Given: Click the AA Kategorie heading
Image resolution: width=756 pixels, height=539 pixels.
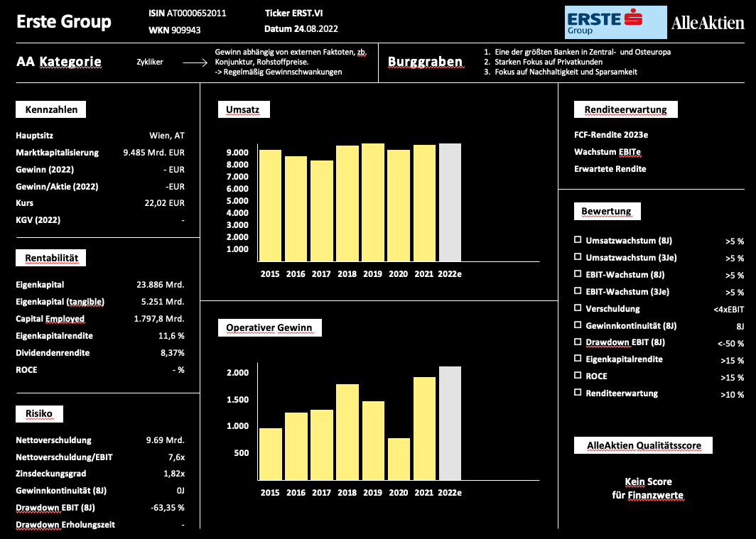Looking at the screenshot, I should coord(59,62).
